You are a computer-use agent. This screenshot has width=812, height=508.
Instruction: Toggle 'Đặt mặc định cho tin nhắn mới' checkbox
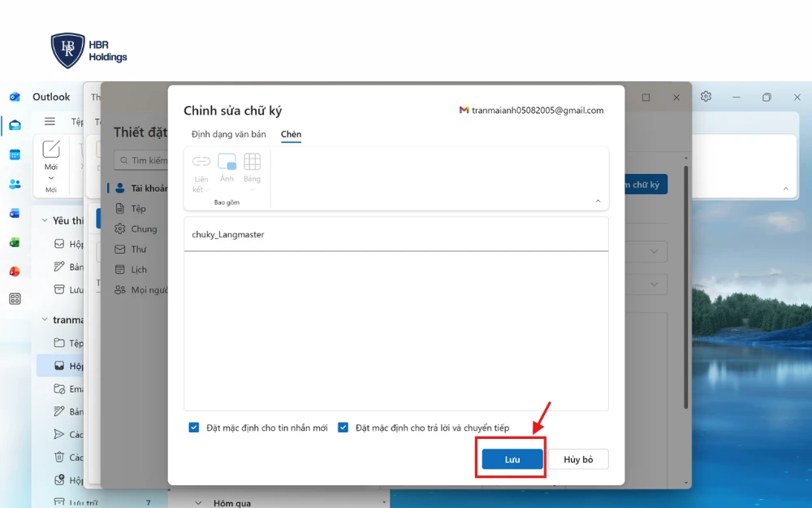pyautogui.click(x=194, y=428)
